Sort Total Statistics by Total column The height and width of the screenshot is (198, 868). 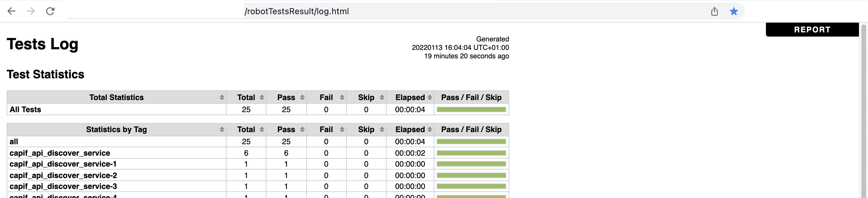246,97
